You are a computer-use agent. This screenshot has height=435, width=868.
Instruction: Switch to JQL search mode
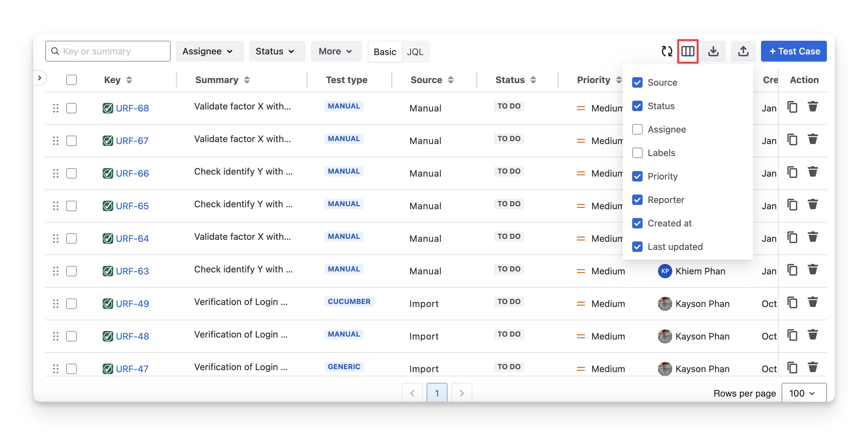[415, 52]
